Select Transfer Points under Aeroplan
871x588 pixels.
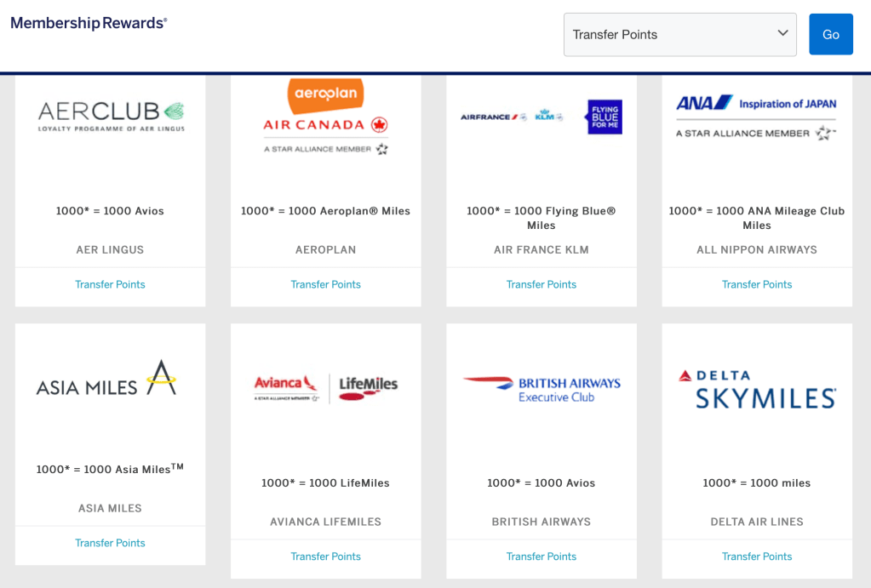(x=325, y=284)
